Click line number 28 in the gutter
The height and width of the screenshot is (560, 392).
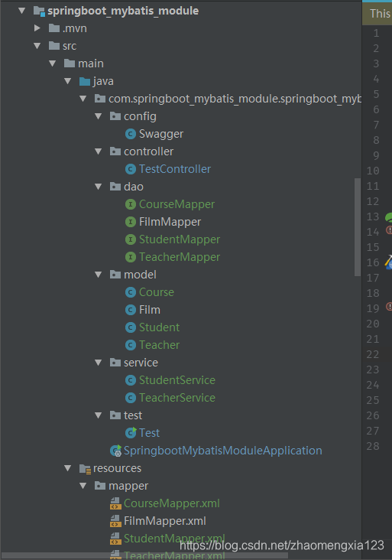373,446
